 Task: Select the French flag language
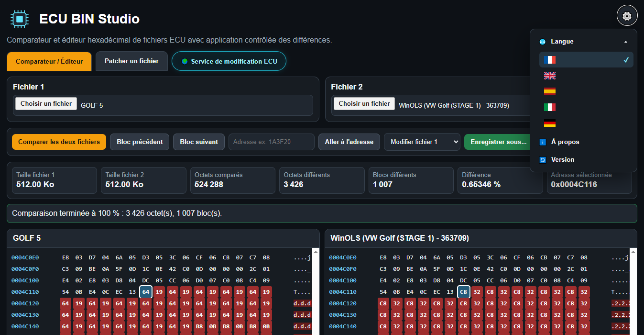(586, 60)
